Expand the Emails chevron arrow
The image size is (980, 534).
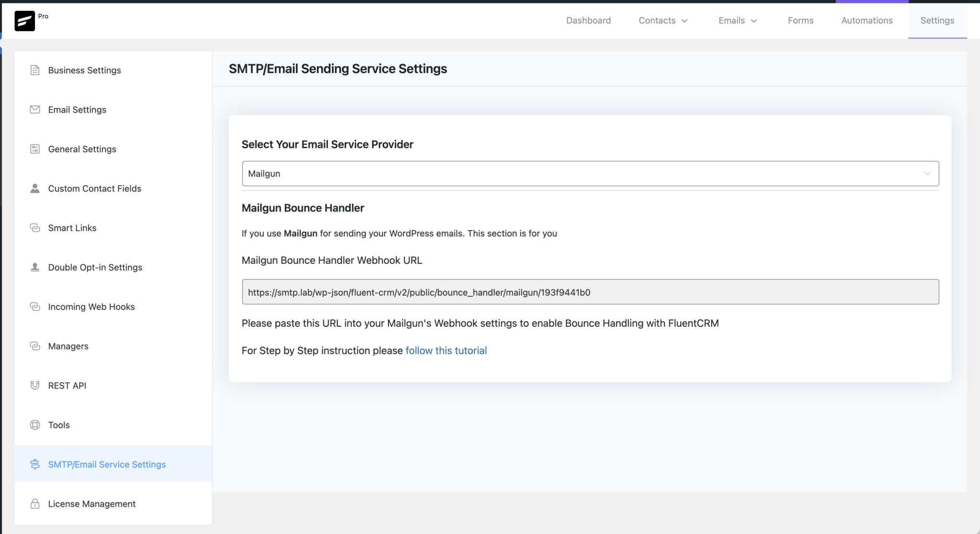[x=754, y=21]
